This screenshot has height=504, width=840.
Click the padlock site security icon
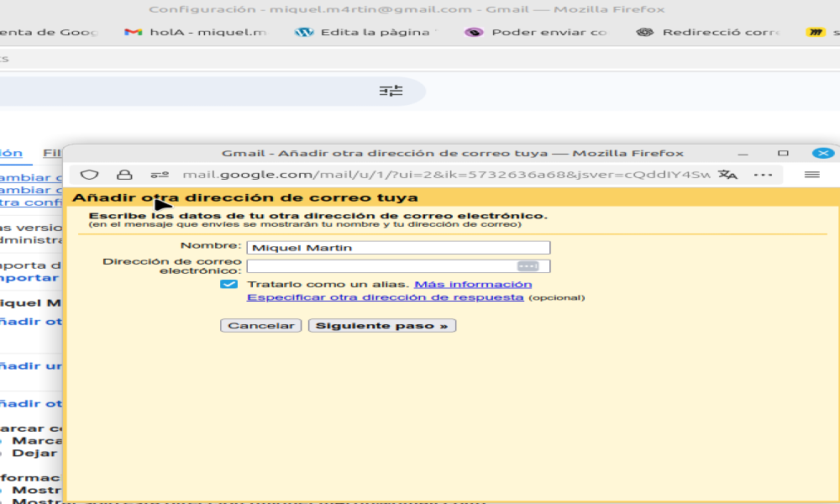(x=124, y=175)
